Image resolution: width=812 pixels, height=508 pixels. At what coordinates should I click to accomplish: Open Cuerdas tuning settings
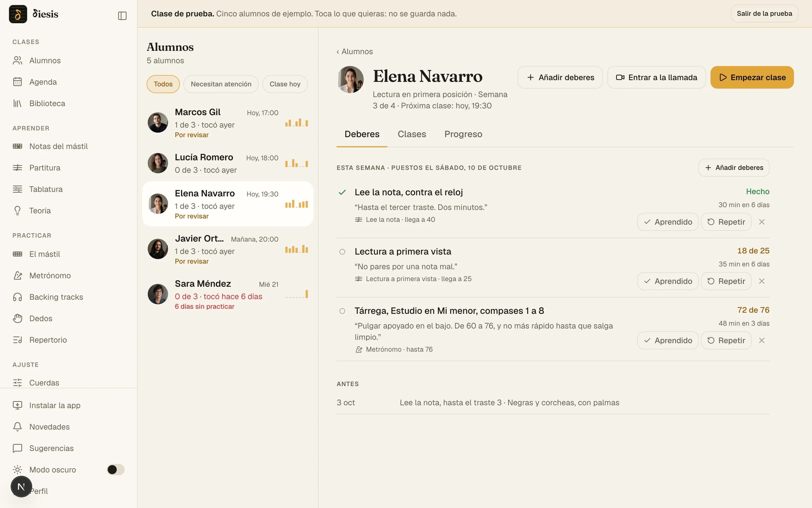pos(68,382)
